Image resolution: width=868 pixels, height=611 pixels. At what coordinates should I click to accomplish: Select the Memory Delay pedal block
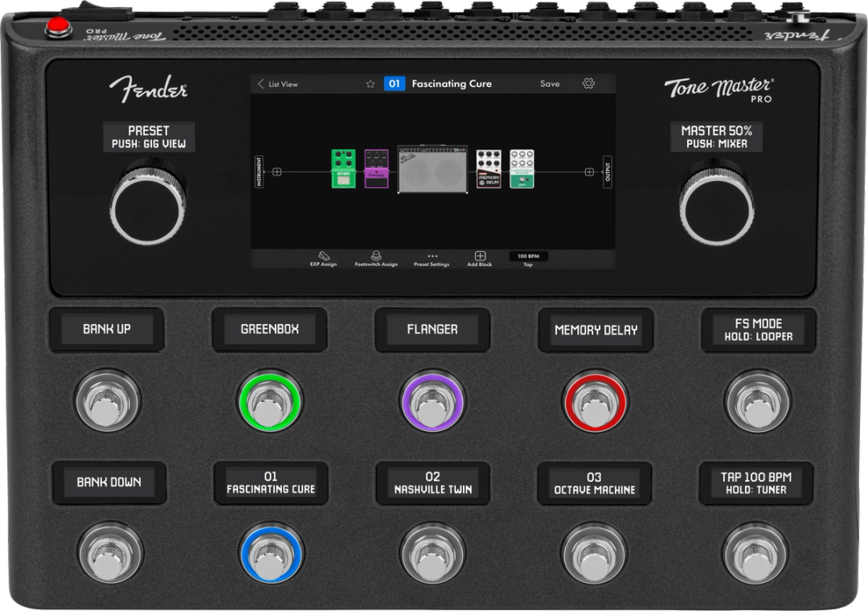(x=489, y=168)
